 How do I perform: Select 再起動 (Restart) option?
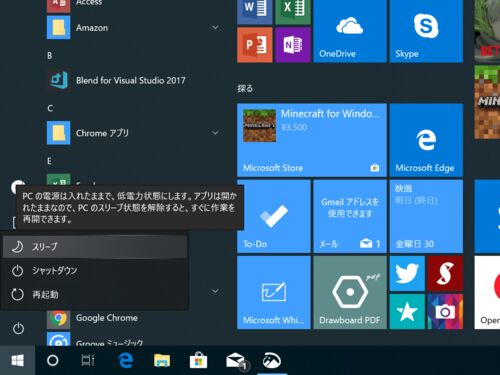[x=95, y=294]
